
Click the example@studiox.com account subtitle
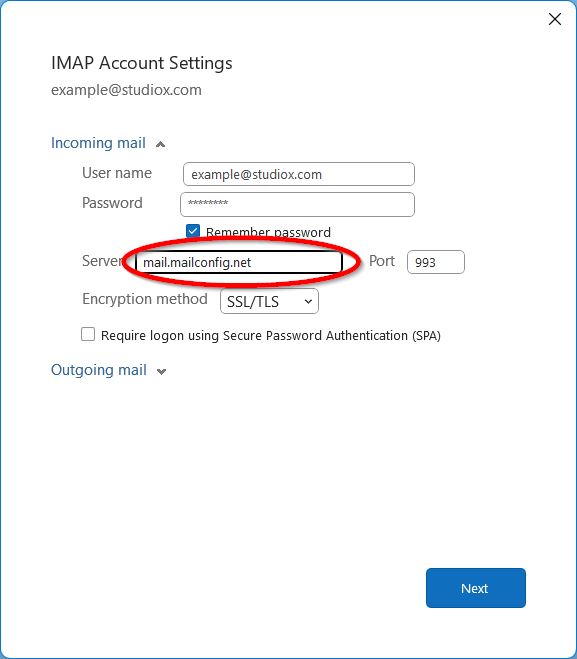[x=126, y=90]
